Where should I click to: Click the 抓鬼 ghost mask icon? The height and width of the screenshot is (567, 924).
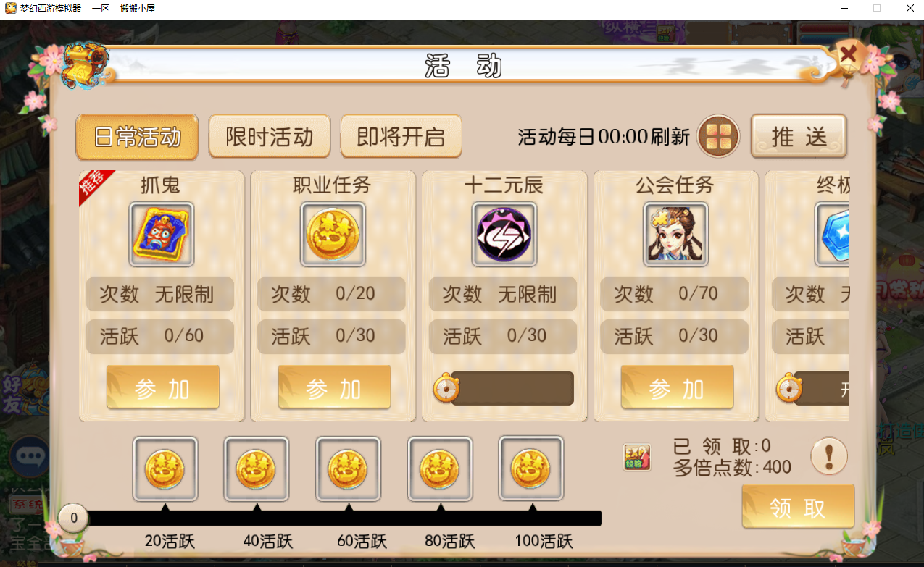tap(162, 235)
